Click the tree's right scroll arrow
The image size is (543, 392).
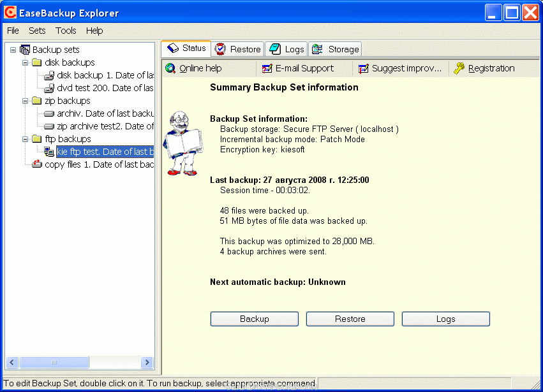coord(147,362)
